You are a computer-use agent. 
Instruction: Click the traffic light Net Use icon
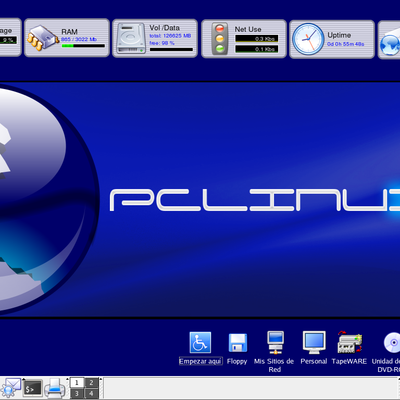(x=220, y=39)
